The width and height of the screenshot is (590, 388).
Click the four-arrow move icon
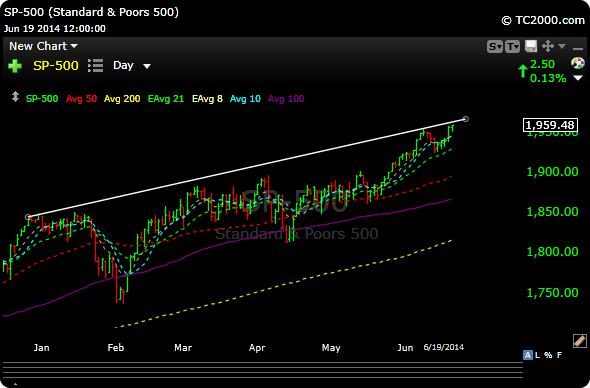548,46
